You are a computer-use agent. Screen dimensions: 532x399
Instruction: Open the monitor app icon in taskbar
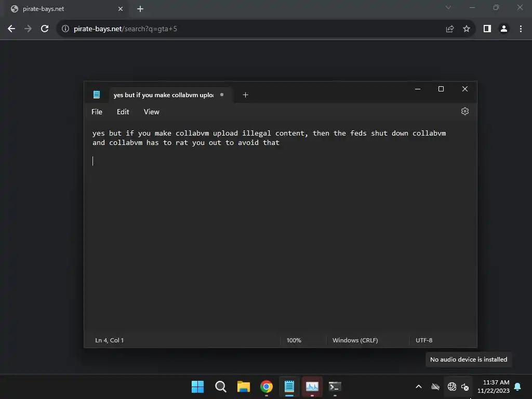pyautogui.click(x=312, y=387)
